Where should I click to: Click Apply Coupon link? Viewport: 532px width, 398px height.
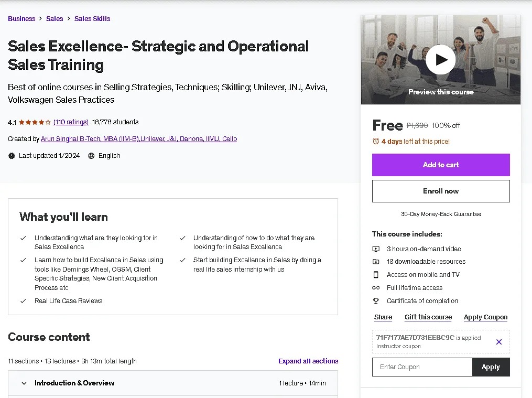[485, 317]
